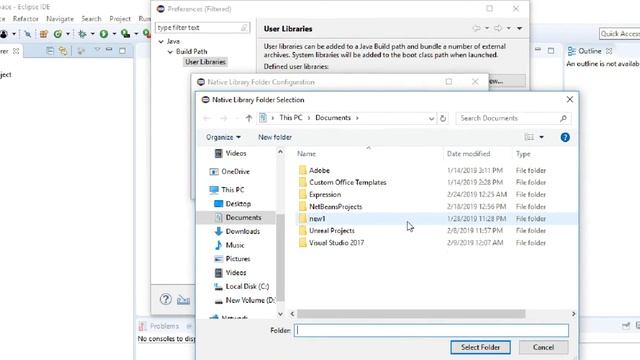Click the Quick Access field
Viewport: 640px width, 360px height.
[619, 33]
